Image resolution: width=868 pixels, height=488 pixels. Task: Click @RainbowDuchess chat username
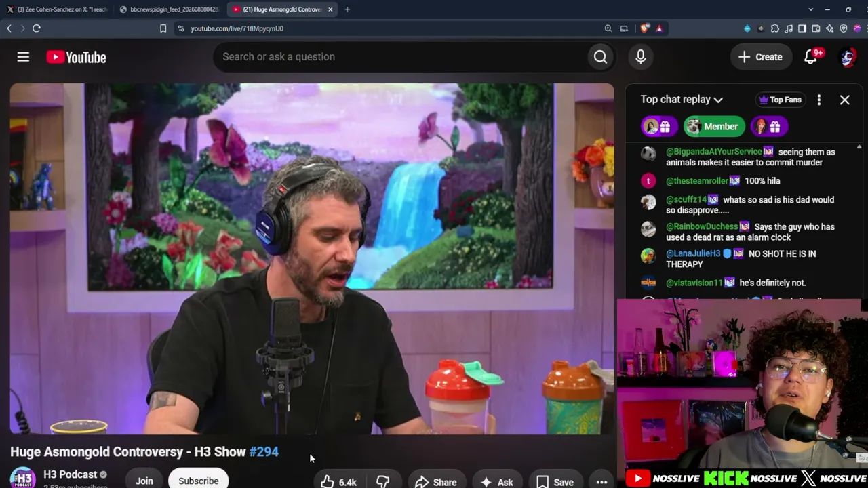point(702,226)
